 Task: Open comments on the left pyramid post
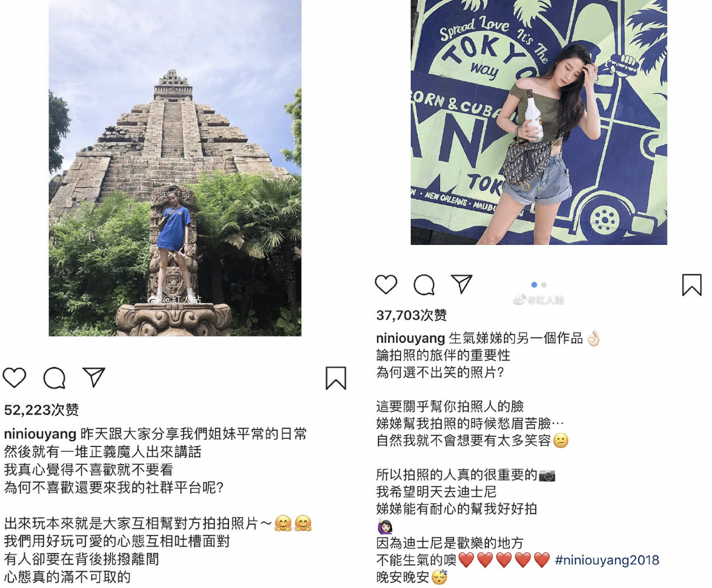pyautogui.click(x=54, y=377)
